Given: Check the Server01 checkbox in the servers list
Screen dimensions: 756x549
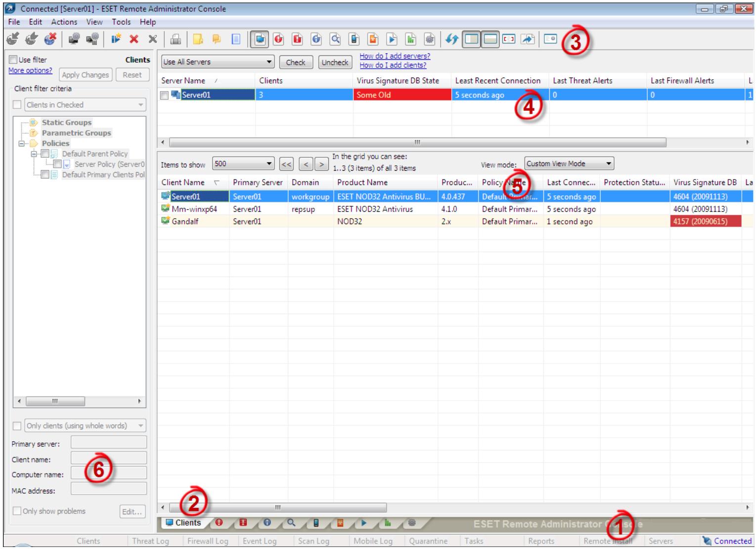Looking at the screenshot, I should [x=164, y=95].
